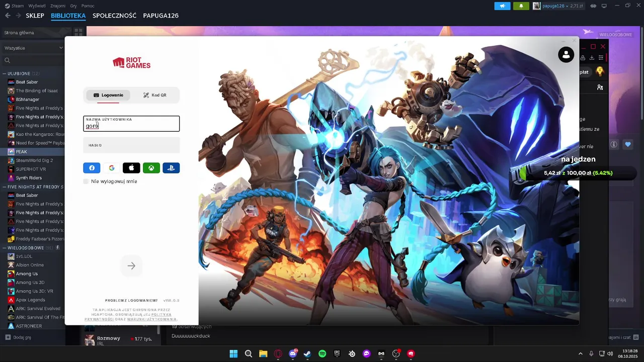This screenshot has height=362, width=644.
Task: Go to Steam BIBLIOTEKA tab
Action: 68,16
